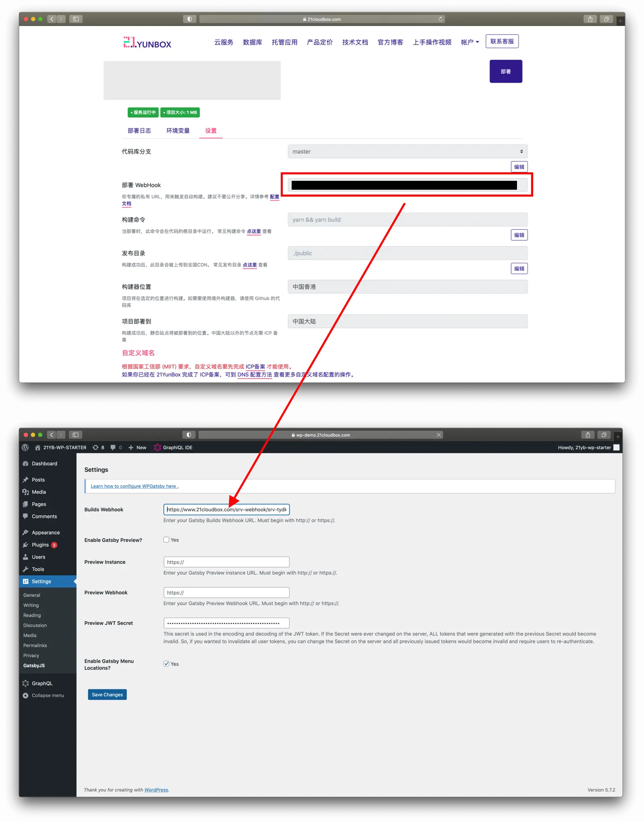Click the purple 部署 deploy button
This screenshot has height=822, width=644.
click(x=506, y=72)
